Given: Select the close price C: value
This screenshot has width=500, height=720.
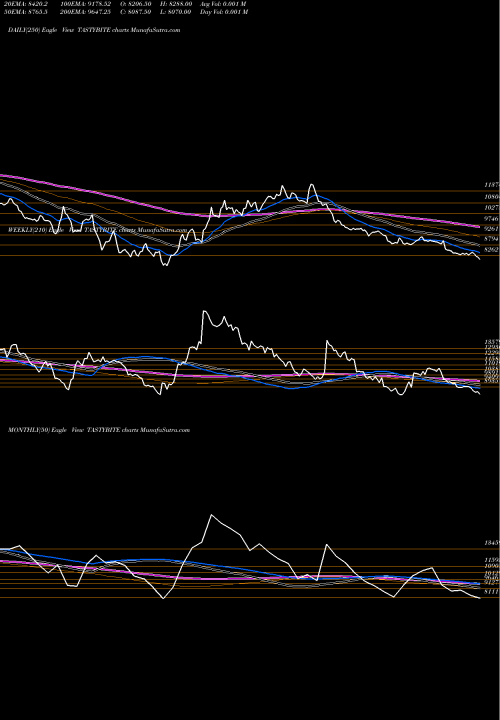Looking at the screenshot, I should coord(136,12).
